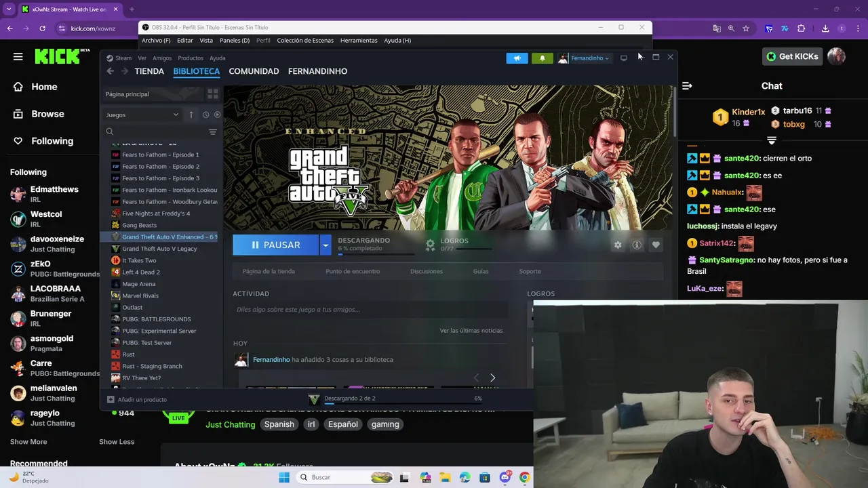
Task: Open the Discusiones tab for GTA V
Action: click(427, 271)
